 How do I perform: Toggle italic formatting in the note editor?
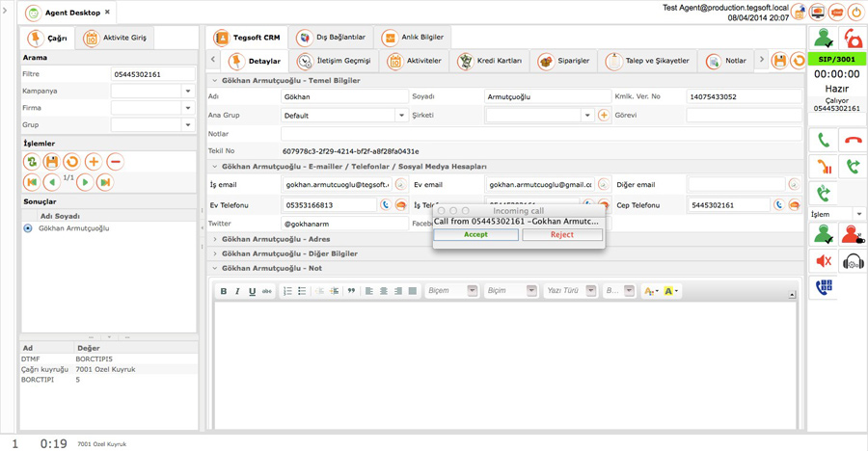[237, 291]
